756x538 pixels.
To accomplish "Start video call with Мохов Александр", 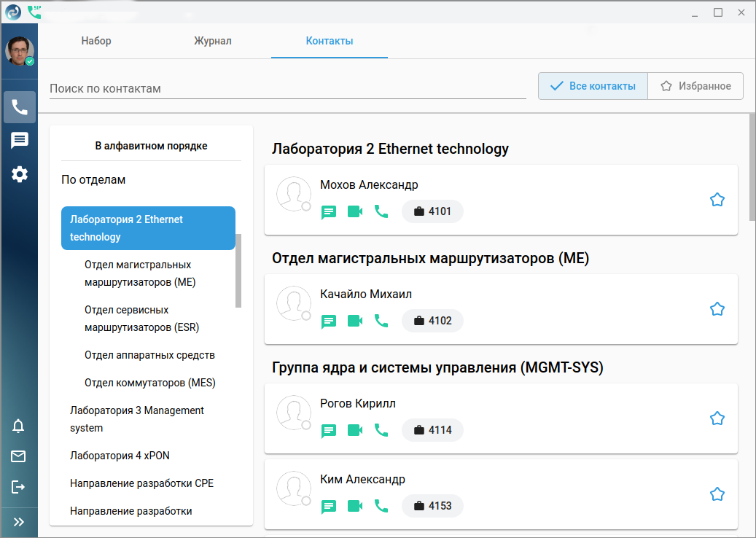I will [355, 211].
